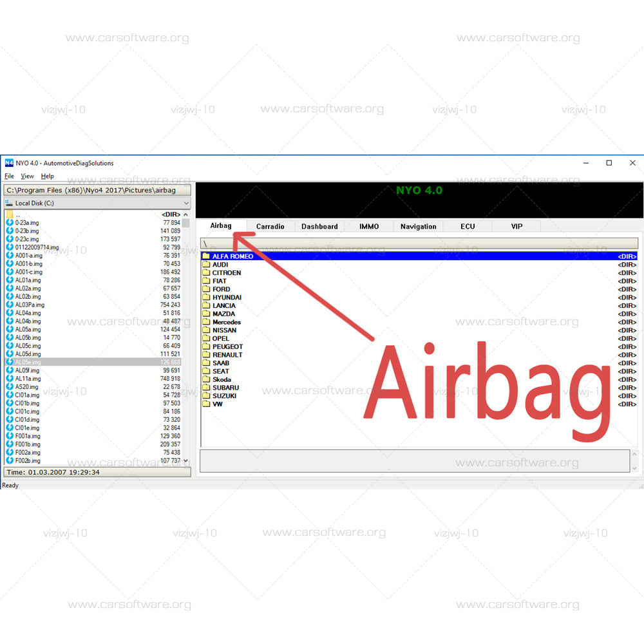Select file AL04a.img

[x=93, y=313]
